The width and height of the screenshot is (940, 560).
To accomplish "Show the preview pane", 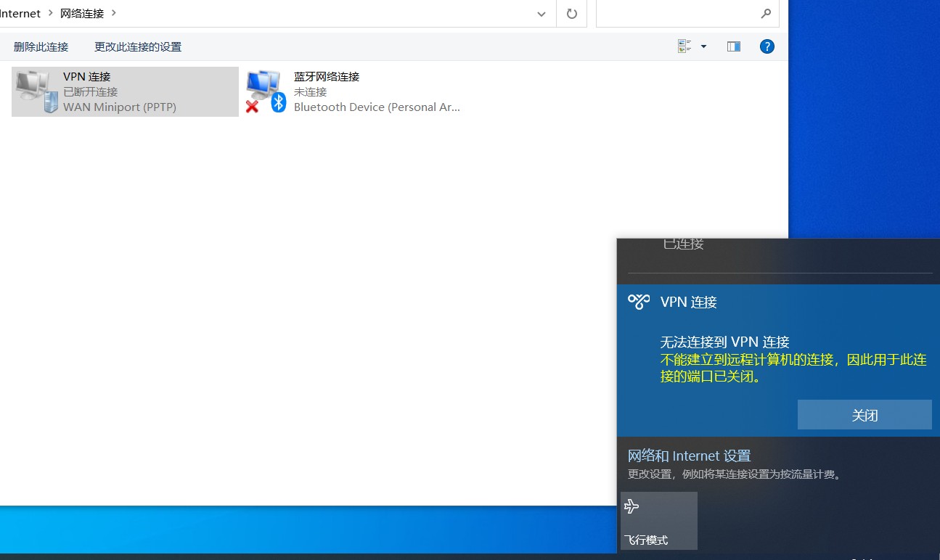I will 734,46.
